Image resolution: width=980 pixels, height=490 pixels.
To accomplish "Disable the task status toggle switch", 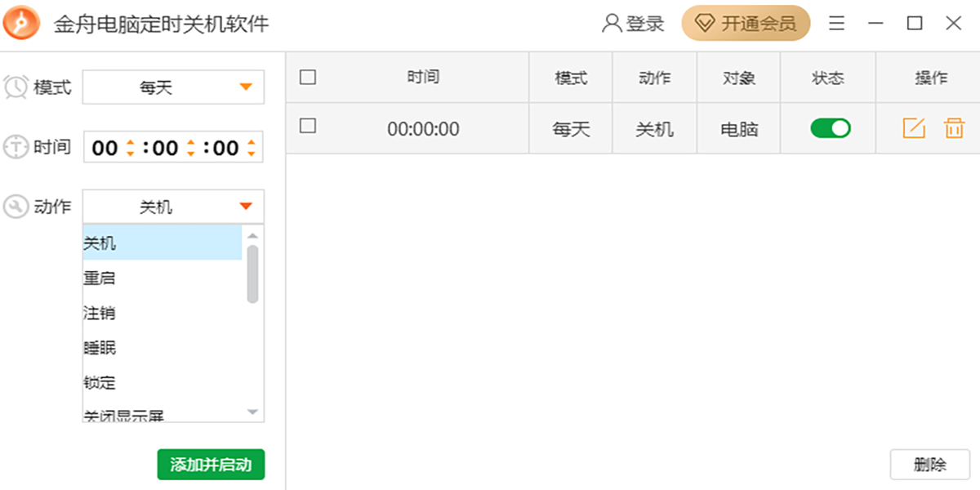I will (828, 127).
